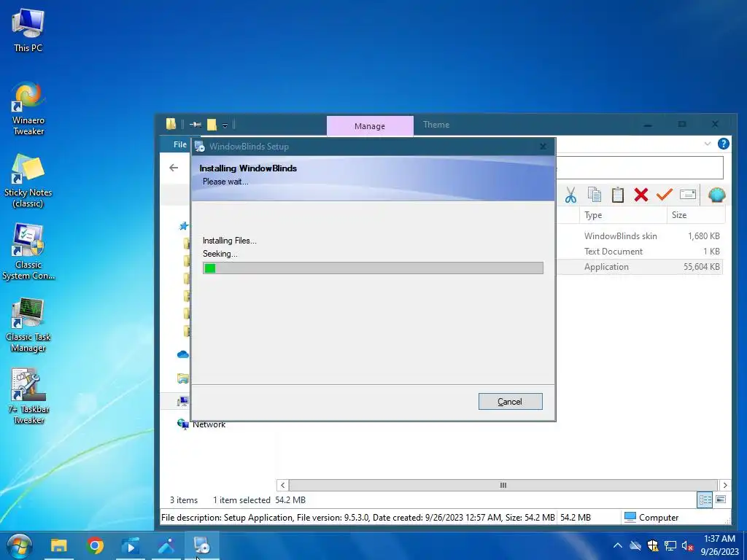747x560 pixels.
Task: Click the Cut scissors icon in Explorer toolbar
Action: pos(570,195)
